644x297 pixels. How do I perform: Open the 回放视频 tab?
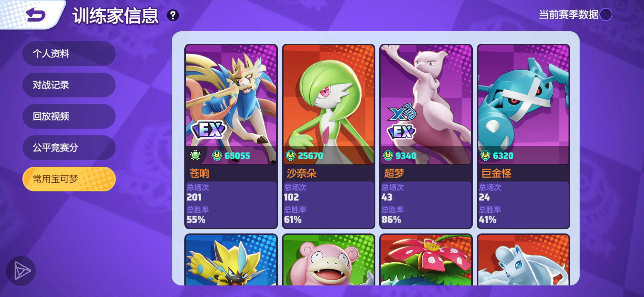click(69, 116)
